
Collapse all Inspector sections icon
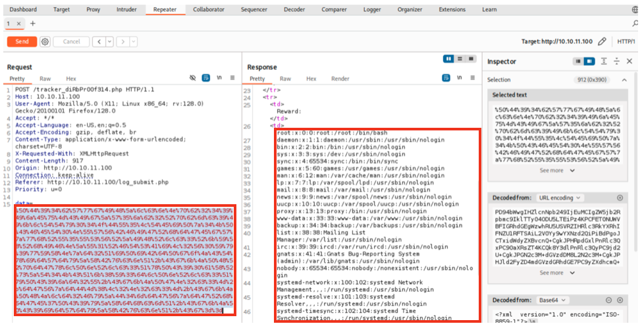click(616, 61)
